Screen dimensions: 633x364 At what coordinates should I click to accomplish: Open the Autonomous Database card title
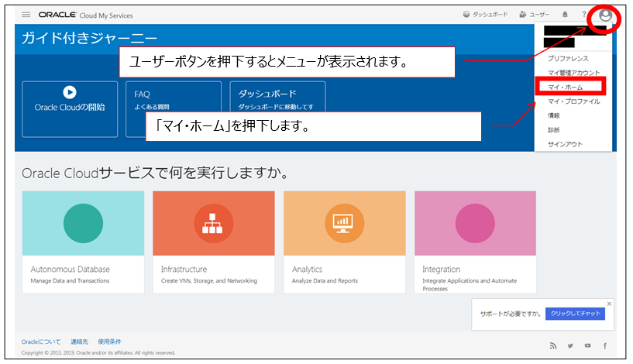click(71, 270)
